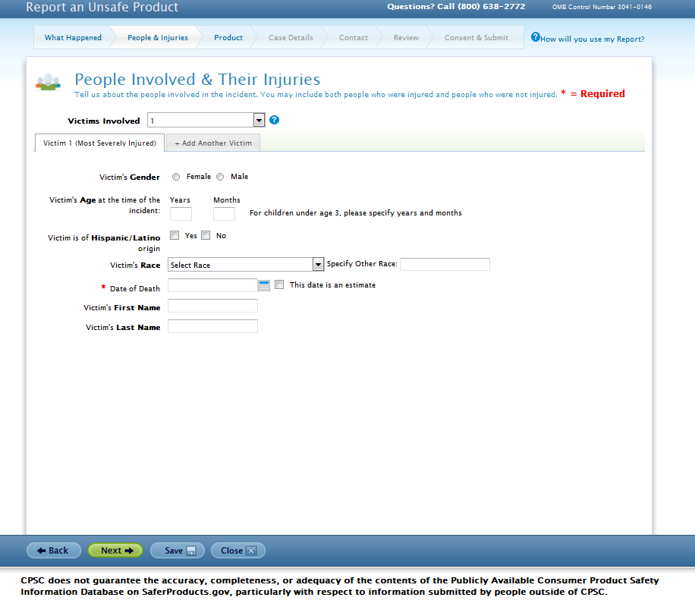Check Yes for Hispanic/Latino origin
This screenshot has width=695, height=616.
pyautogui.click(x=175, y=235)
